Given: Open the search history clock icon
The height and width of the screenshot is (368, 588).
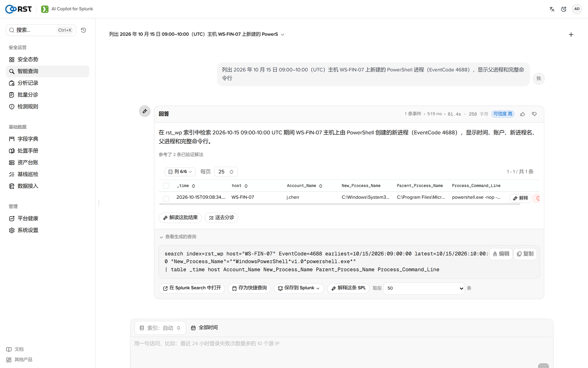Looking at the screenshot, I should tap(83, 30).
